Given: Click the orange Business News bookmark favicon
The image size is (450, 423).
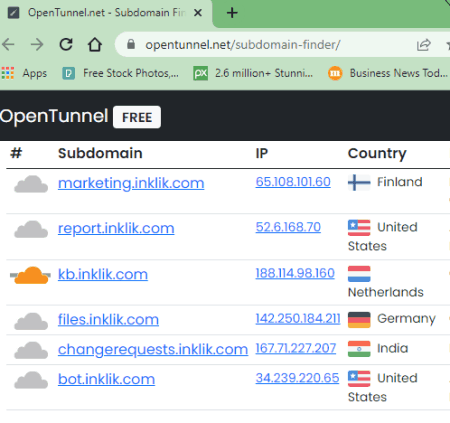Looking at the screenshot, I should click(x=335, y=73).
